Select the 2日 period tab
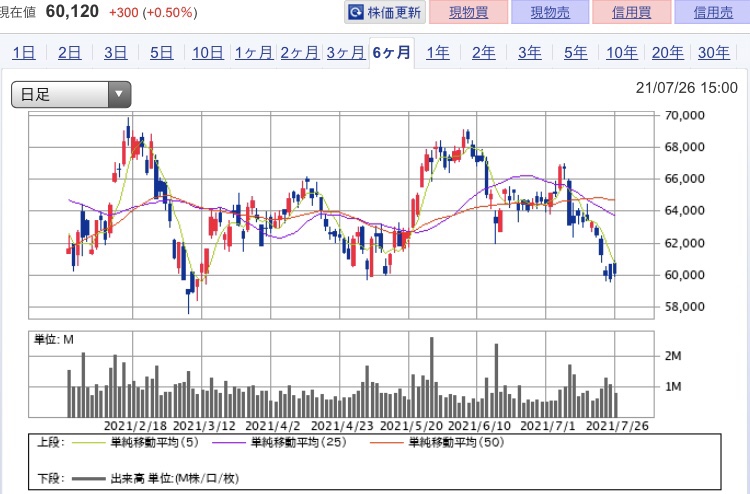Screen dimensions: 750x494 coord(69,52)
